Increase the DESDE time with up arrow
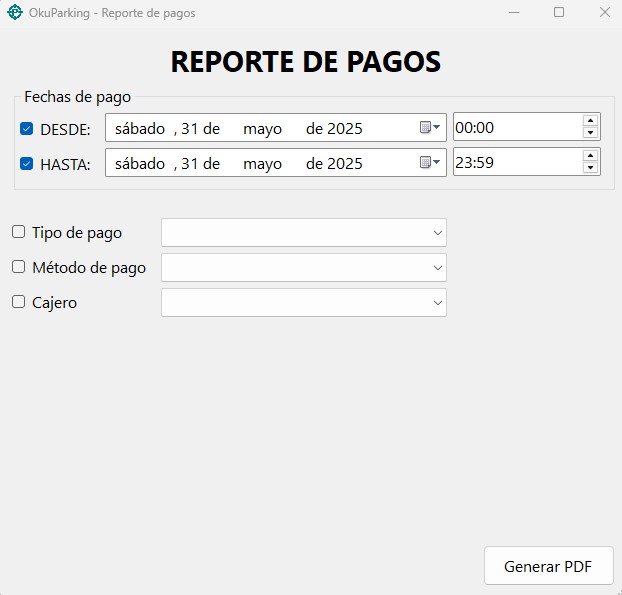622x595 pixels. coord(590,121)
